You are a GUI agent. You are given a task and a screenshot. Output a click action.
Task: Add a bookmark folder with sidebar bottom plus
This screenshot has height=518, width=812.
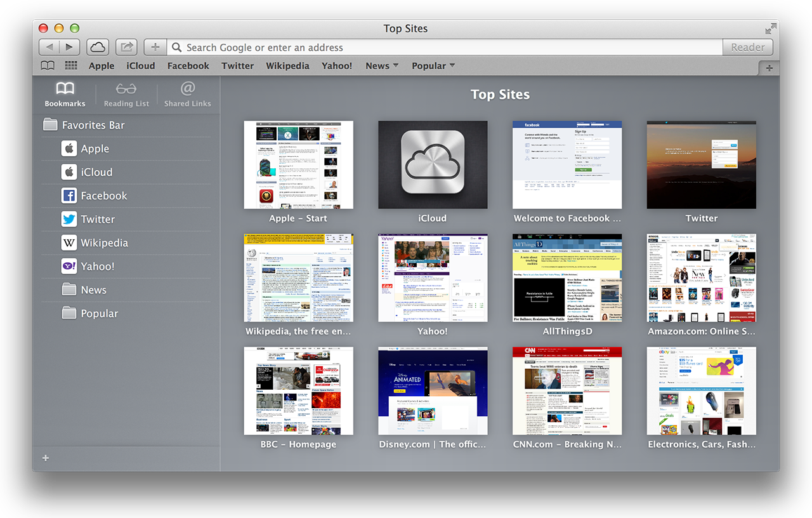[x=46, y=458]
